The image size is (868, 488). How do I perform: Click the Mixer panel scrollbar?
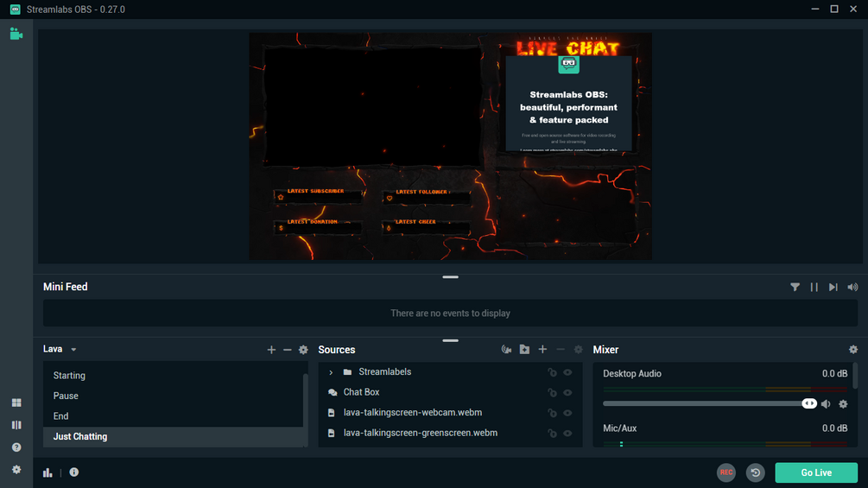pyautogui.click(x=856, y=377)
